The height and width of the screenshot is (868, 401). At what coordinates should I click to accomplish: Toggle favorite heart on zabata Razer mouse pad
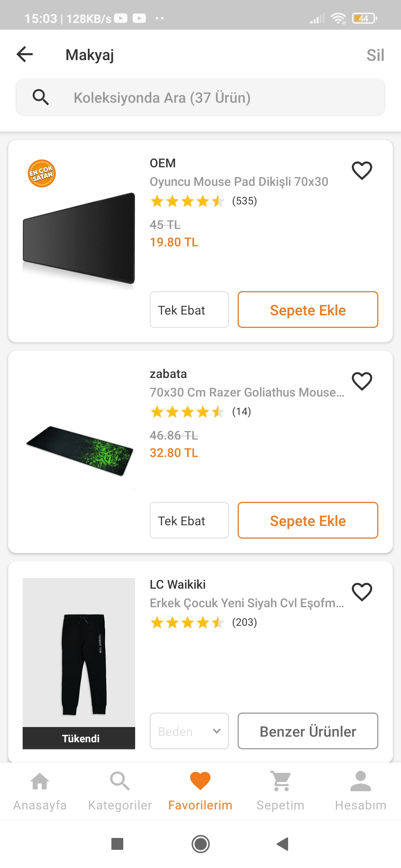[x=362, y=381]
